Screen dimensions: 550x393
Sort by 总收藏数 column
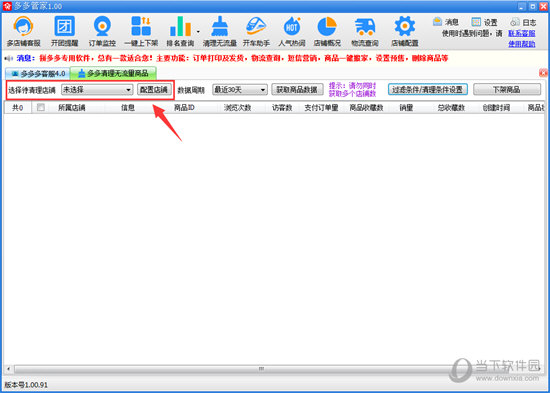point(451,108)
